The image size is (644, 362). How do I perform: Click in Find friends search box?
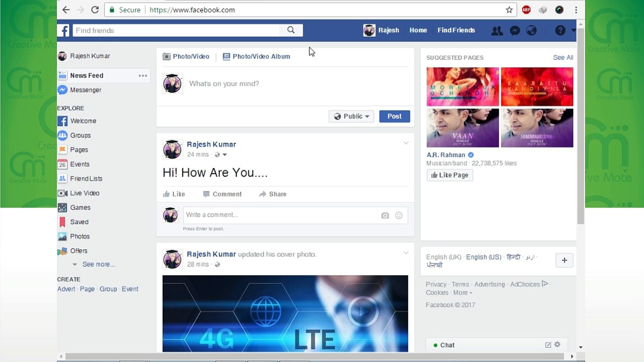176,30
